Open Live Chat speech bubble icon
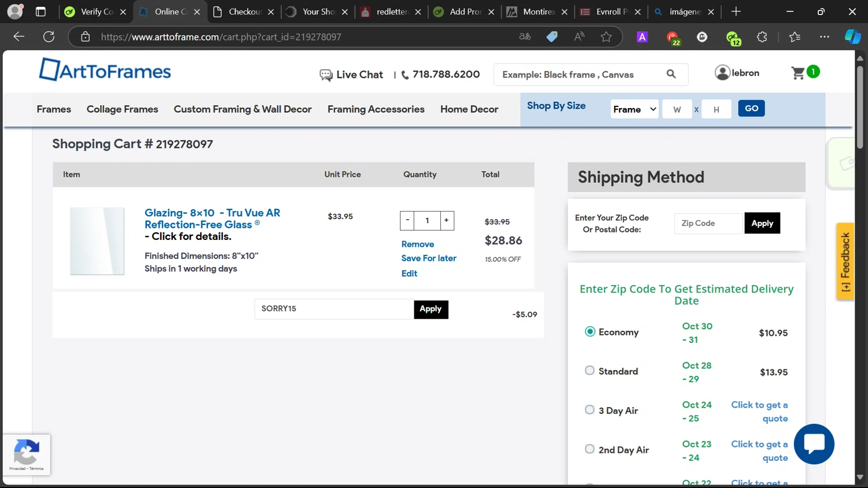Image resolution: width=868 pixels, height=488 pixels. pos(326,75)
